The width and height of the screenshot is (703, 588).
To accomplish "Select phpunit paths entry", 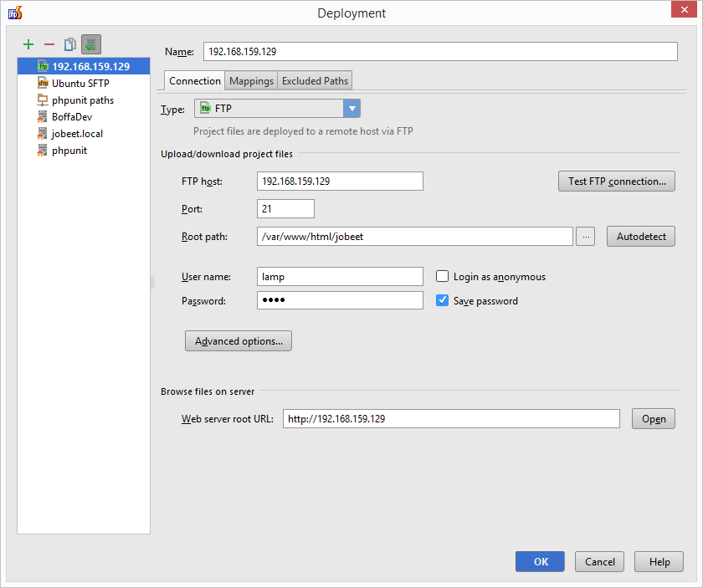I will pos(84,100).
